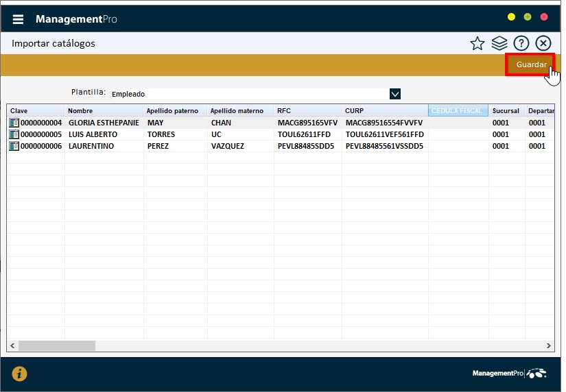Viewport: 566px width, 392px height.
Task: Click the 0000000004 key cell
Action: tap(41, 123)
